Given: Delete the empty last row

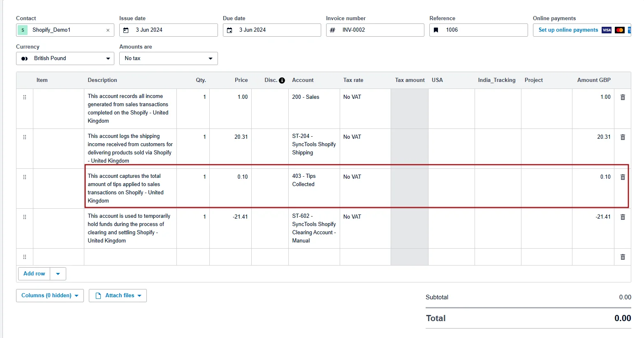Looking at the screenshot, I should click(x=623, y=257).
